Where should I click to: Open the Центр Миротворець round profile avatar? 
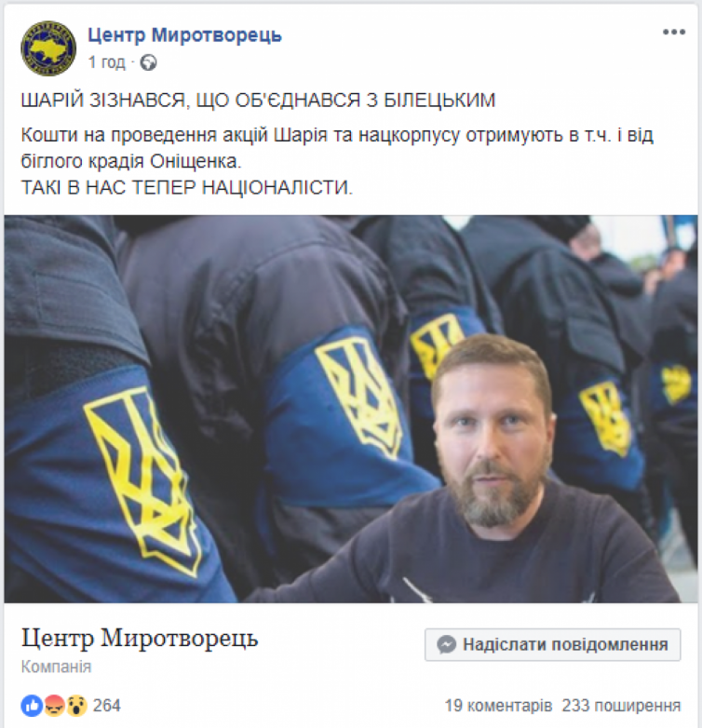point(48,48)
